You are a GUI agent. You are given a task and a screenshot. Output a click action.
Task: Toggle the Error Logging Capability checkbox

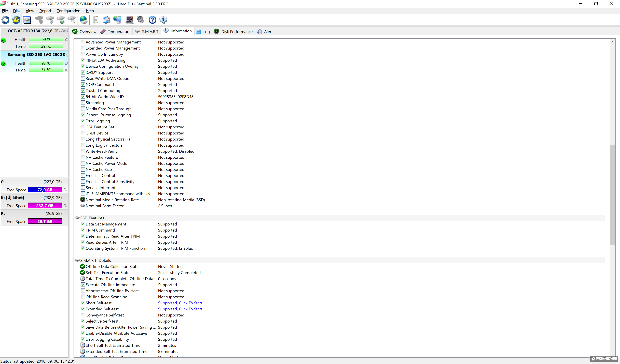pyautogui.click(x=83, y=339)
